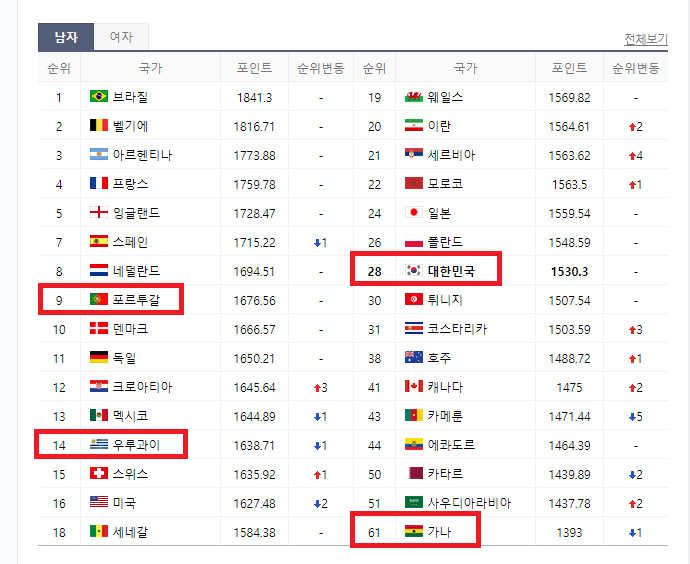Click the Qatar flag icon
The image size is (690, 564).
coord(414,473)
